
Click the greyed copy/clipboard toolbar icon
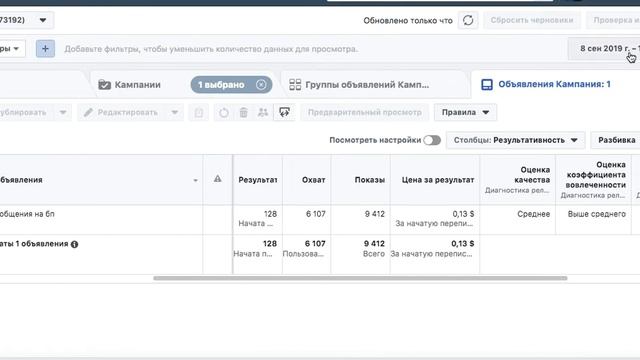click(199, 112)
